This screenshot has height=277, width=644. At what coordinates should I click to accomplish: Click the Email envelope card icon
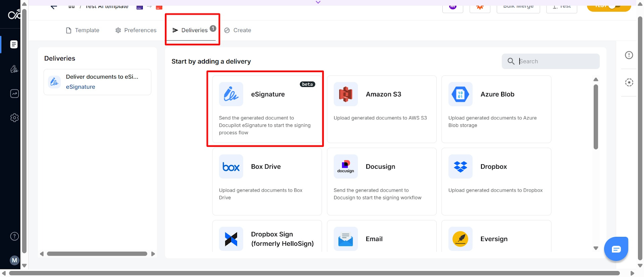346,239
